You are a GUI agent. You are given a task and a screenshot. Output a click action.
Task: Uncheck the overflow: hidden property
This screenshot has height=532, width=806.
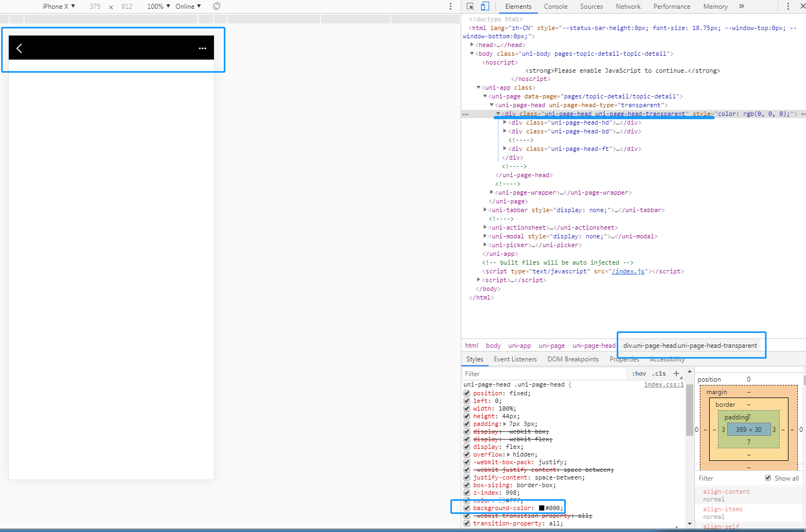click(x=467, y=454)
